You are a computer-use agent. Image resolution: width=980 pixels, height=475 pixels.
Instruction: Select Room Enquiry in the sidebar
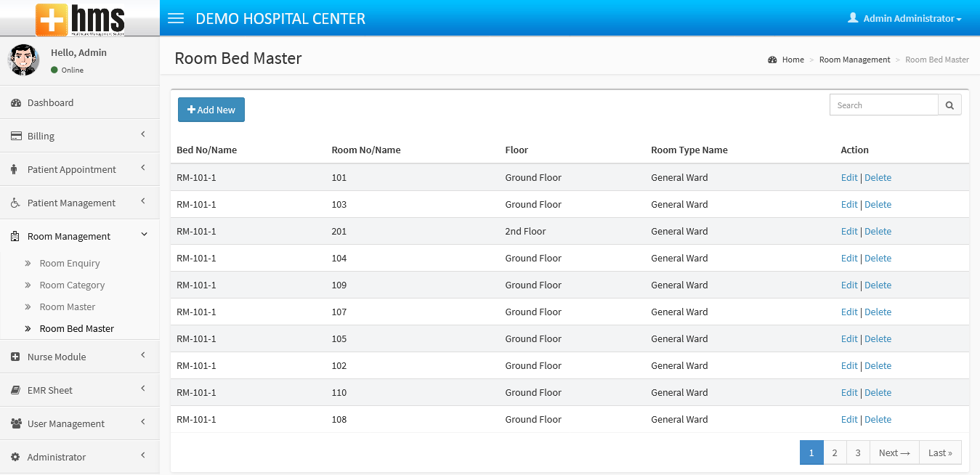(70, 264)
